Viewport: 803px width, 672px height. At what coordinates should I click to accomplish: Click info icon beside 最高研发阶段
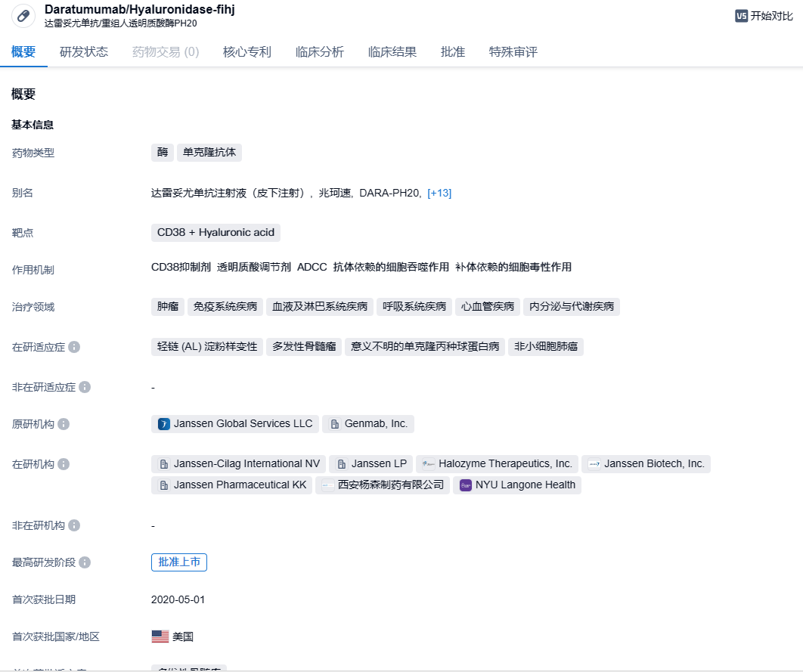coord(85,562)
